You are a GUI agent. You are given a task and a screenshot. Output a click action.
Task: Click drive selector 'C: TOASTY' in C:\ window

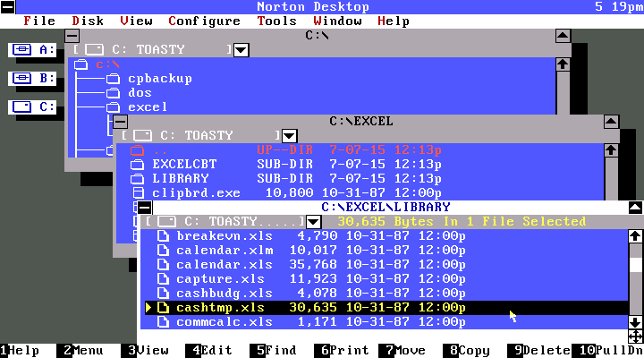(153, 50)
